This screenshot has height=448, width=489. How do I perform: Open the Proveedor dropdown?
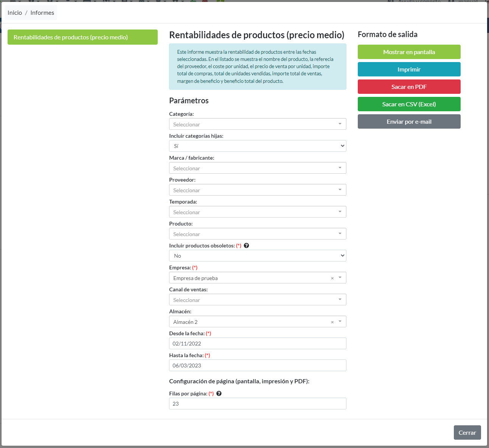(257, 190)
